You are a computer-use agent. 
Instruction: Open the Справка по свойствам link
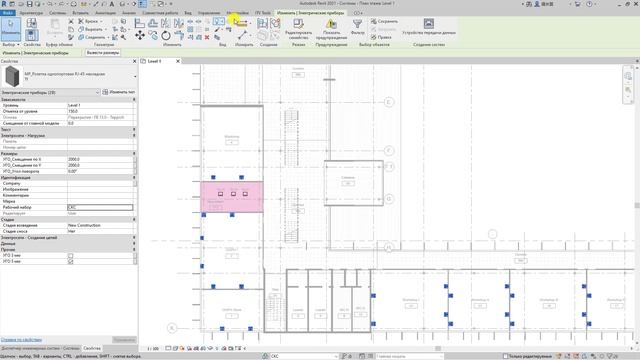(x=21, y=340)
